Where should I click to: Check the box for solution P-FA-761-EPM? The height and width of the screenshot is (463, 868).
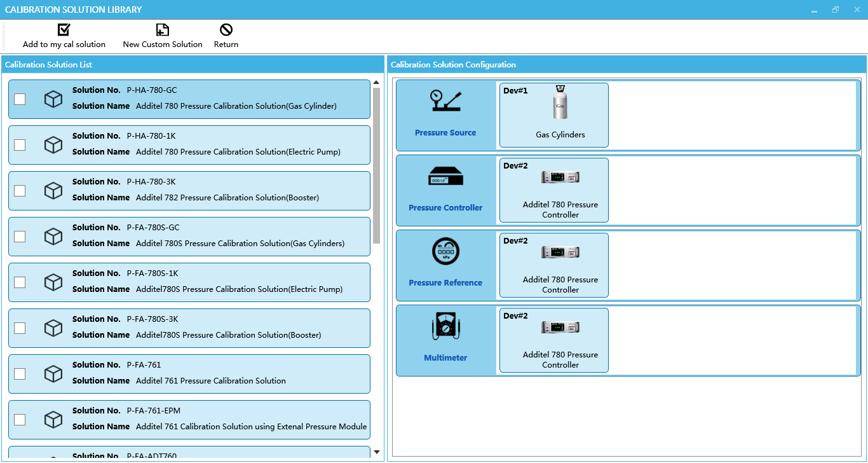pyautogui.click(x=20, y=420)
